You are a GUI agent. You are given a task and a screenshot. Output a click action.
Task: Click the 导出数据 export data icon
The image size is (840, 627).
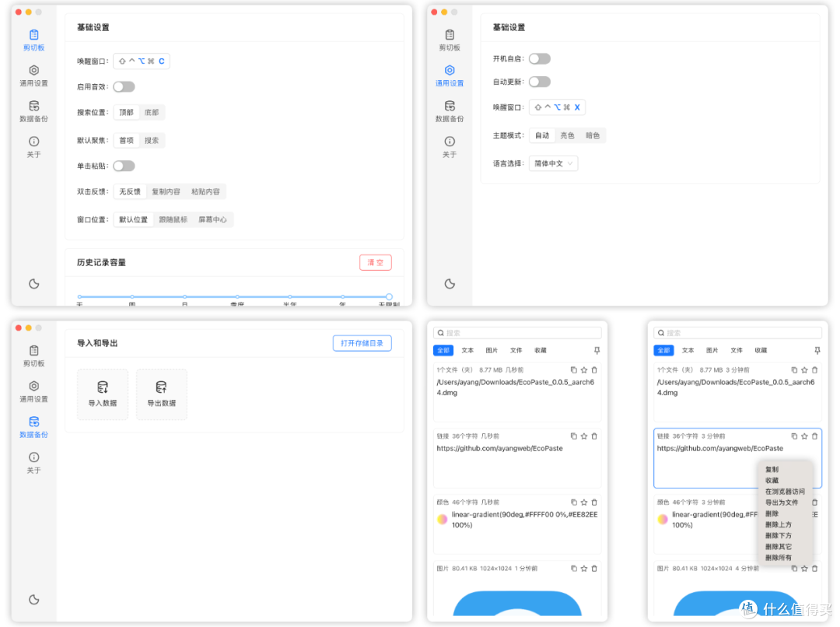(x=161, y=394)
